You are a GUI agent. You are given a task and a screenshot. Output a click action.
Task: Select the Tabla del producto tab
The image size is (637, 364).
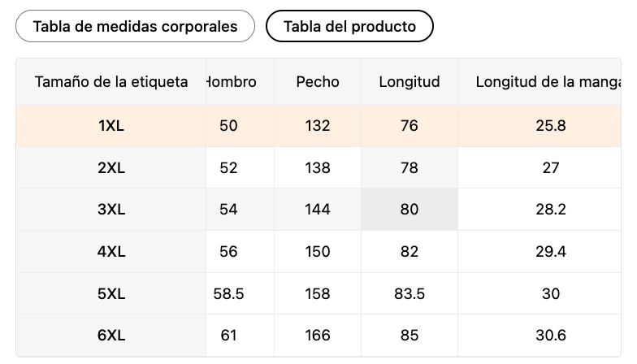pyautogui.click(x=349, y=26)
